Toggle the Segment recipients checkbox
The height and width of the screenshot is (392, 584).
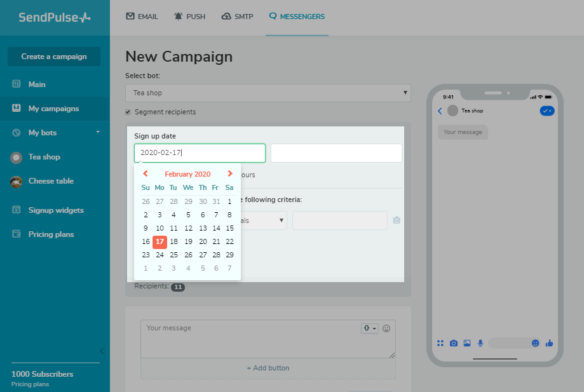(128, 112)
